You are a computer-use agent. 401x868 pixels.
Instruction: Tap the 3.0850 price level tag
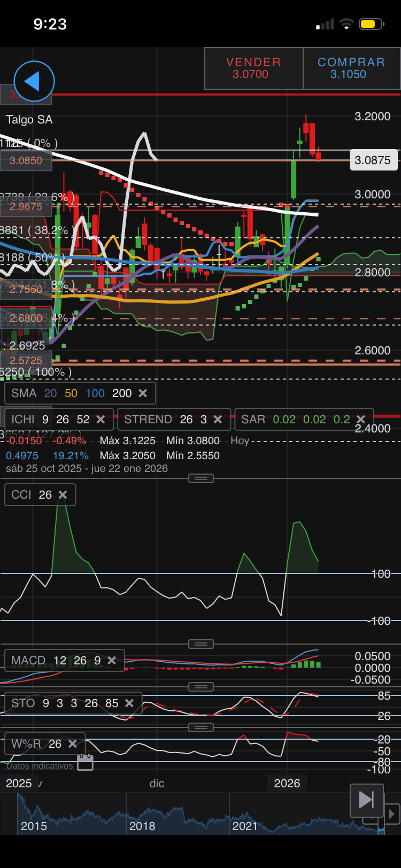26,160
